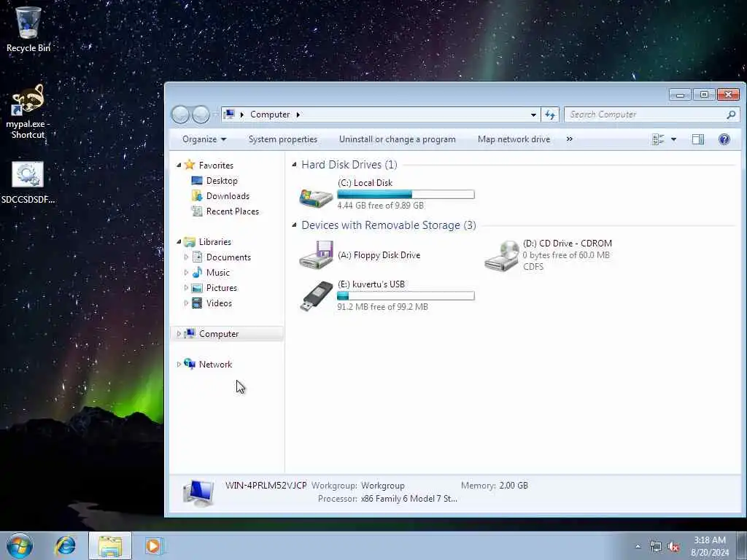Open the address bar history dropdown
This screenshot has height=560, width=747.
click(533, 114)
